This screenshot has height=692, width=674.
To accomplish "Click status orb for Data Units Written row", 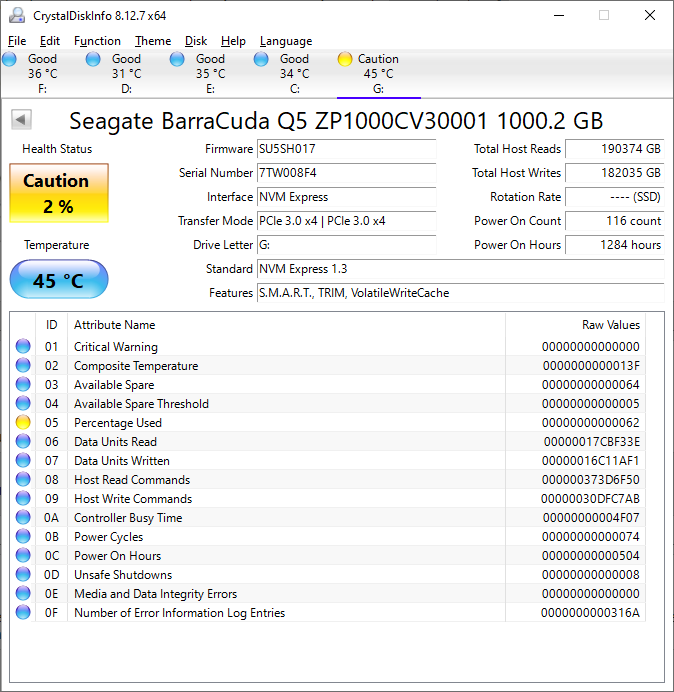I will tap(23, 460).
